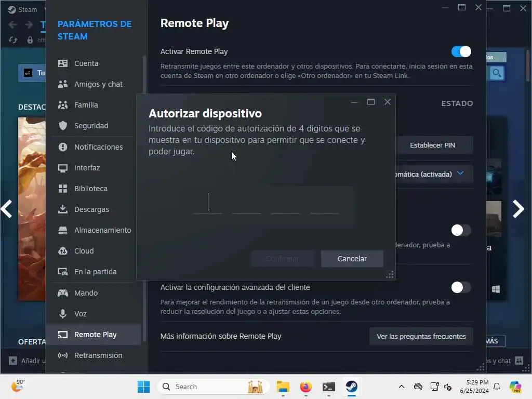
Task: Open Amigos y chat settings
Action: [94, 84]
